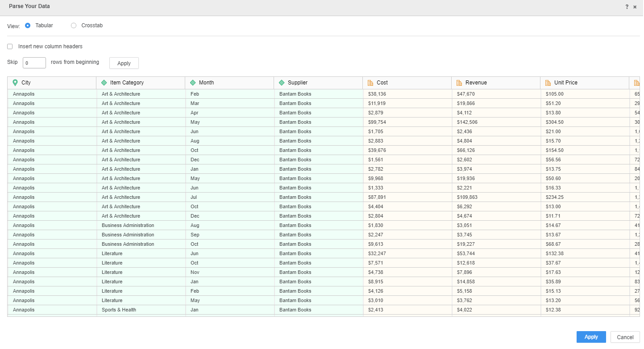The height and width of the screenshot is (349, 644).
Task: Click Apply next to rows from beginning
Action: tap(124, 63)
